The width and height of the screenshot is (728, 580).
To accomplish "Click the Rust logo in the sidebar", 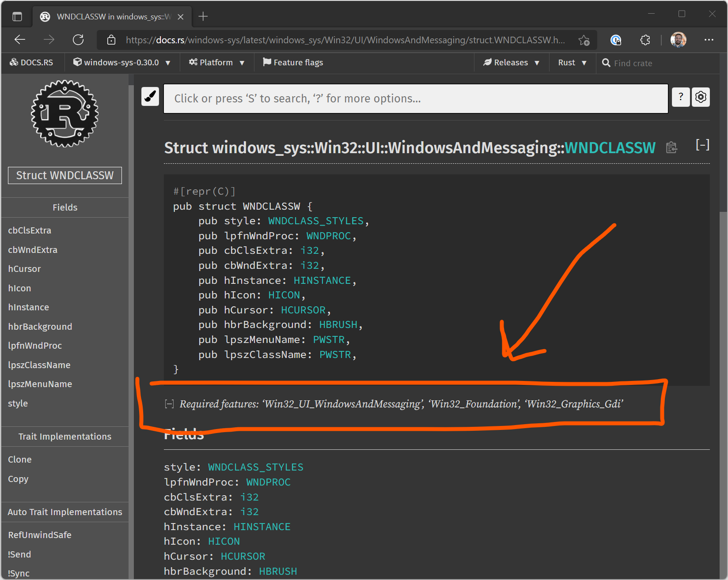I will [x=64, y=114].
